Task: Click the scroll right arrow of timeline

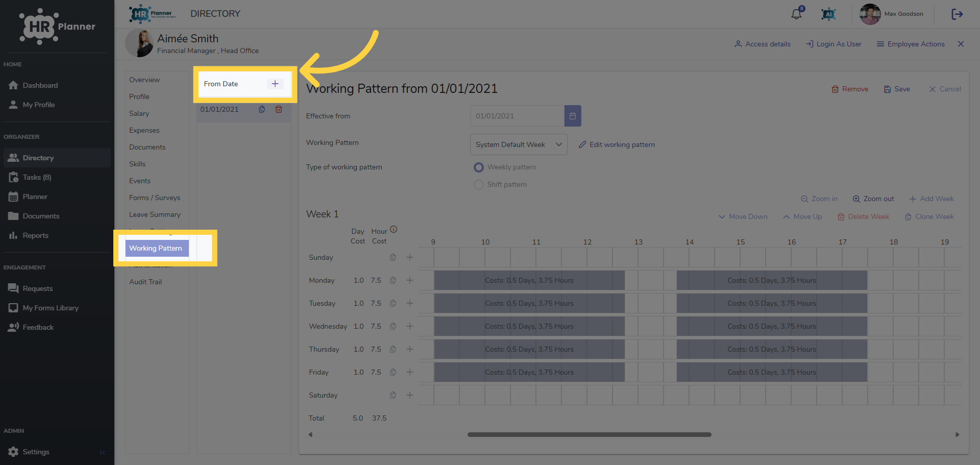Action: [957, 435]
